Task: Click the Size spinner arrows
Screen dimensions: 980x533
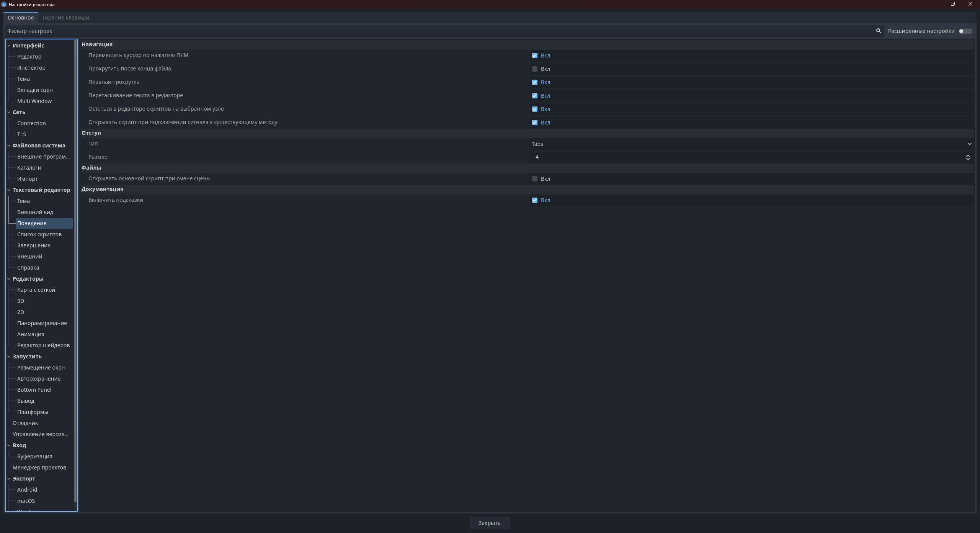Action: 968,157
